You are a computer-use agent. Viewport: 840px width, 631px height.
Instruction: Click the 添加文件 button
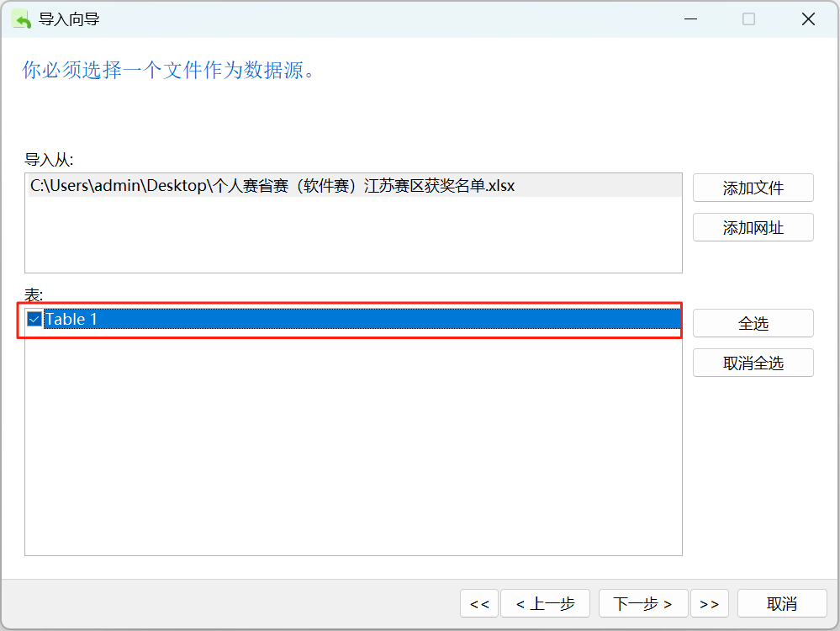pyautogui.click(x=753, y=188)
